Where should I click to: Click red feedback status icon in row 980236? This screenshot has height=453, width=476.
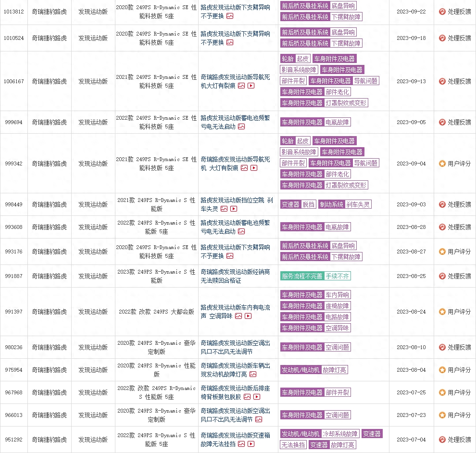pos(442,347)
